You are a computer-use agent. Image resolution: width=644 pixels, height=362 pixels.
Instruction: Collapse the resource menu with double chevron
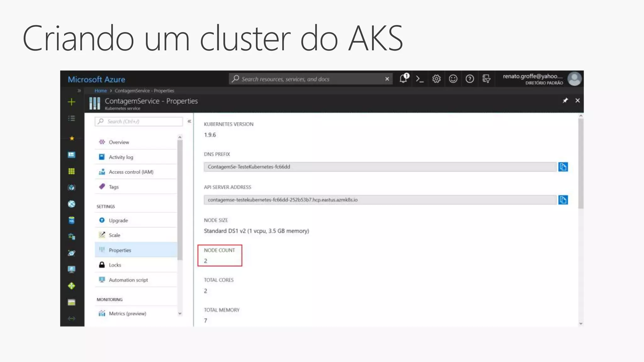coord(189,121)
